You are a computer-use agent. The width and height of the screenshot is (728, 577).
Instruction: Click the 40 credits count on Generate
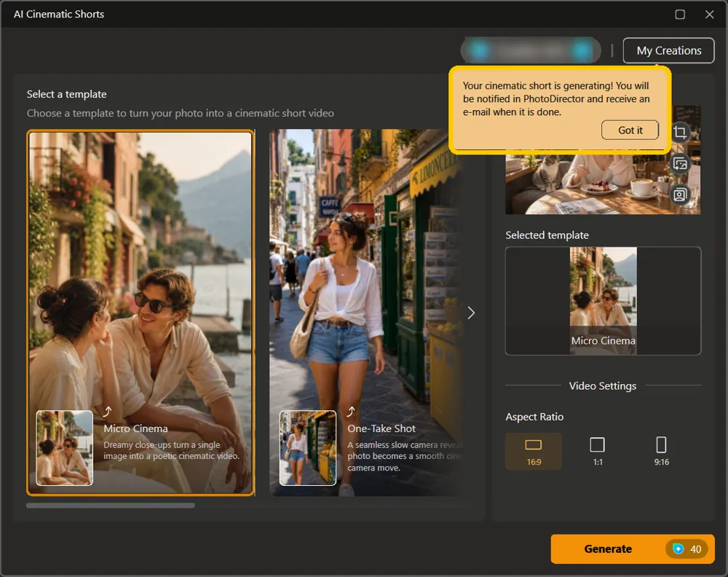pyautogui.click(x=695, y=549)
